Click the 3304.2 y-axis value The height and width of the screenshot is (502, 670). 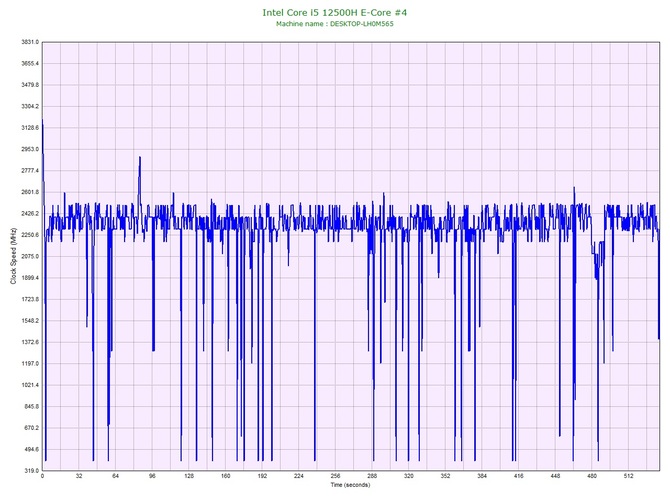coord(30,106)
